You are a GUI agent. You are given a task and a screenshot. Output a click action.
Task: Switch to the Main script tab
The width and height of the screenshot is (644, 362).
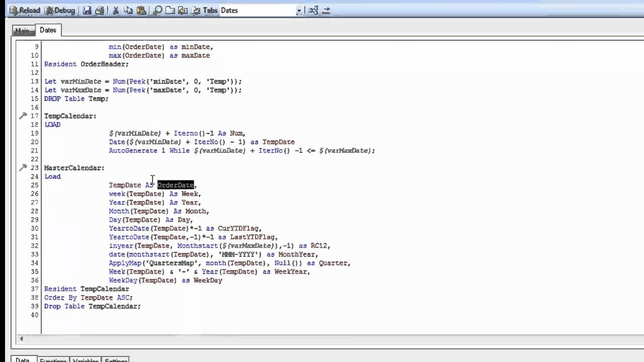click(x=23, y=31)
